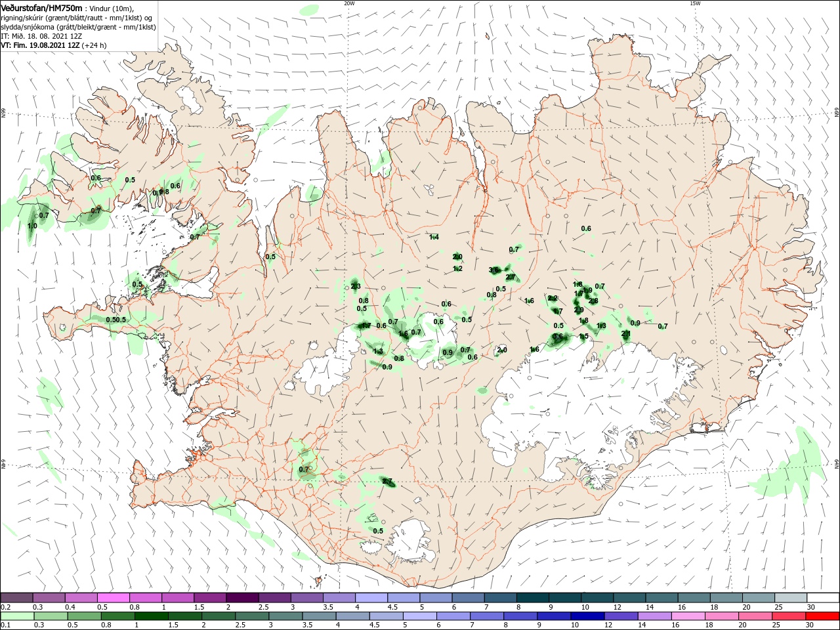Click the dark green 1–1.5 swatch in bottom legend row

pyautogui.click(x=151, y=616)
